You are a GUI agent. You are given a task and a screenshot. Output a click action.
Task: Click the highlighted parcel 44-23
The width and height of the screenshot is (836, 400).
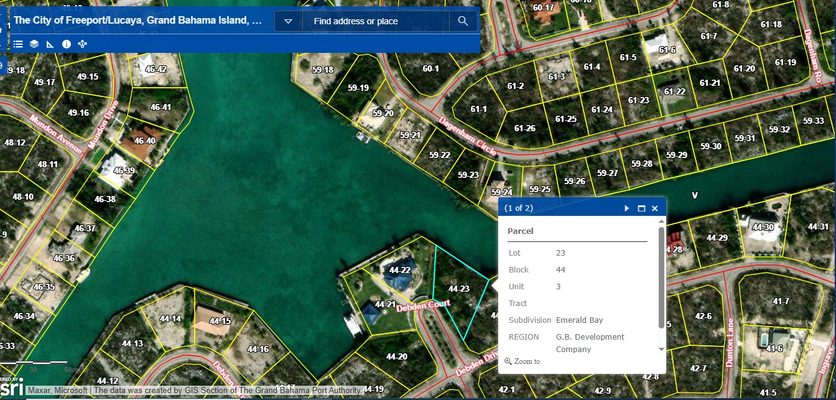point(460,289)
